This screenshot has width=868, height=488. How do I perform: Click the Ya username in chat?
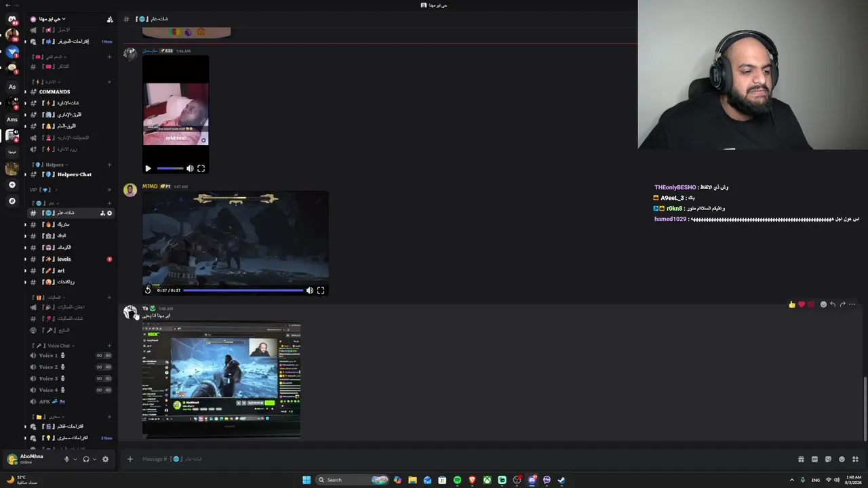(x=145, y=308)
